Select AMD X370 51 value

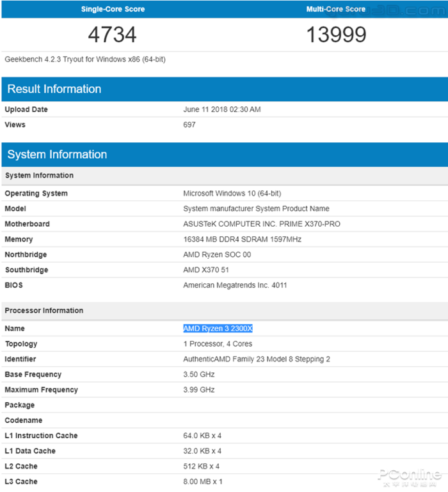click(206, 270)
